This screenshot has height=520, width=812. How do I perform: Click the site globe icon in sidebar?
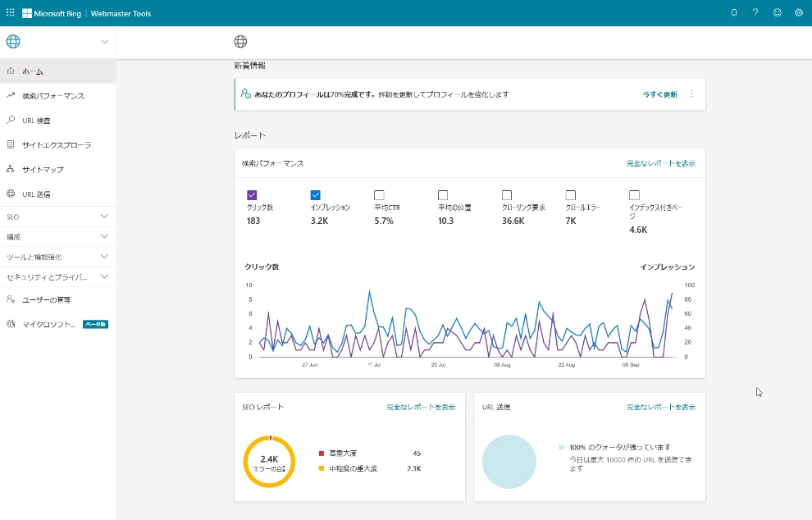(x=13, y=42)
